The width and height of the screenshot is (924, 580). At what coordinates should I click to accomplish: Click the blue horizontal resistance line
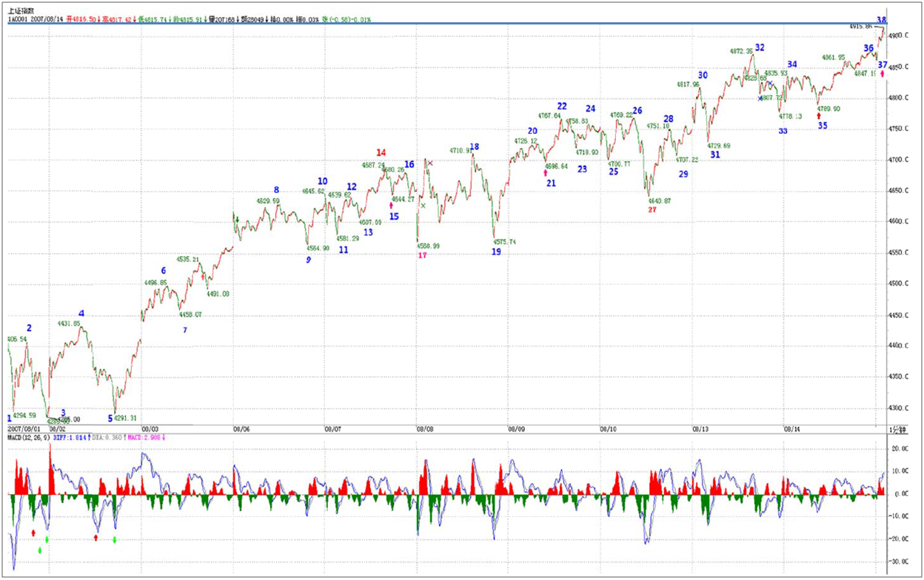click(444, 24)
